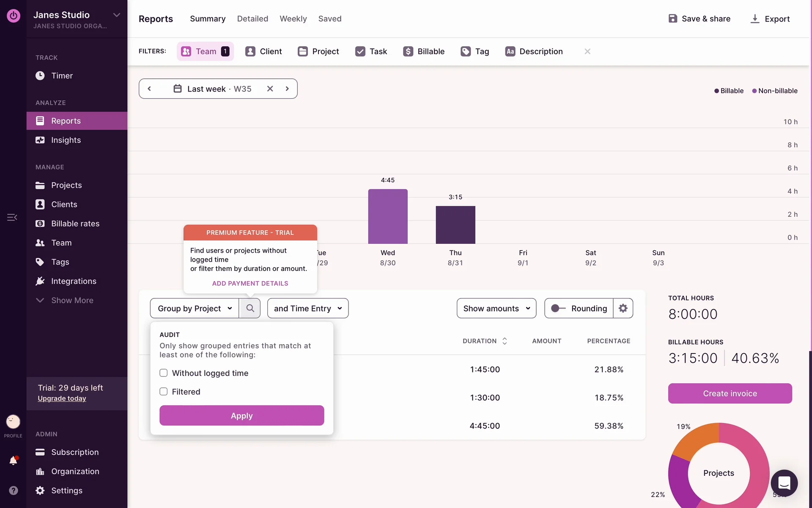Image resolution: width=812 pixels, height=508 pixels.
Task: Toggle the Rounding switch
Action: 558,308
